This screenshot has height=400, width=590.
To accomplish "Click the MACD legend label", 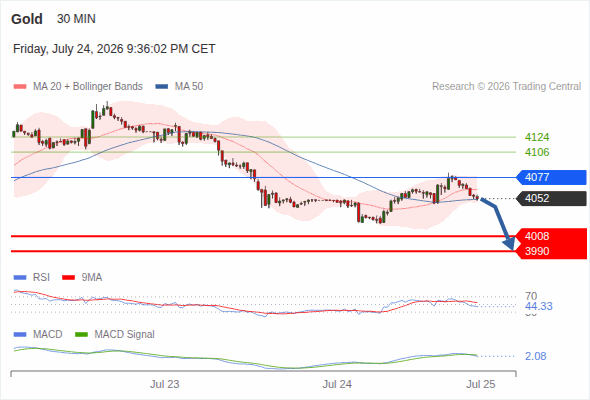I will (x=48, y=335).
